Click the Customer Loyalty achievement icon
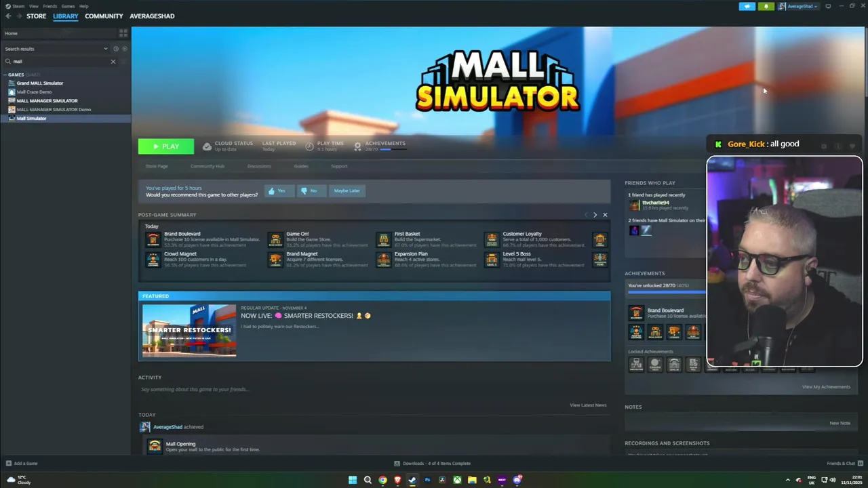868x488 pixels. (x=492, y=239)
